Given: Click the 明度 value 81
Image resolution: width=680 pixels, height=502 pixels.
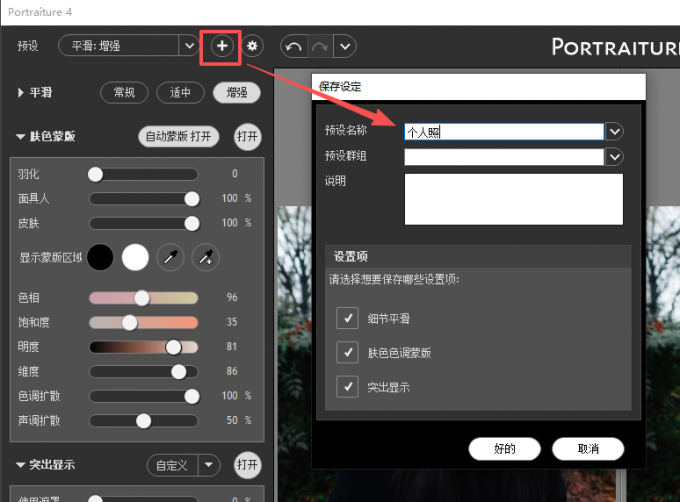Looking at the screenshot, I should click(232, 347).
